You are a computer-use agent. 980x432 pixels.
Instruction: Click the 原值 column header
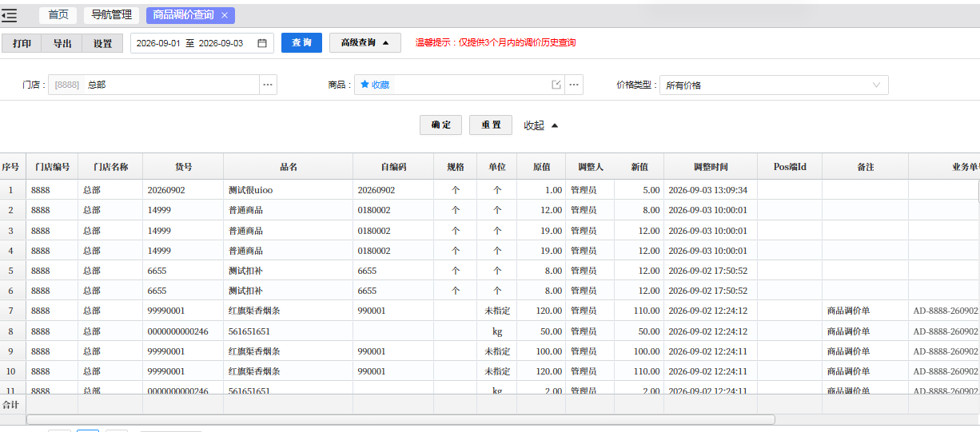tap(541, 167)
